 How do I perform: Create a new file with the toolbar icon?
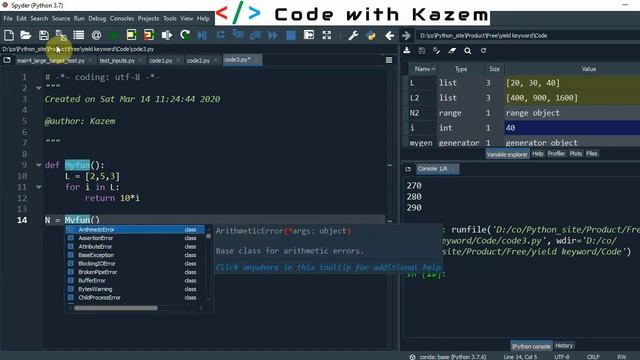[9, 35]
